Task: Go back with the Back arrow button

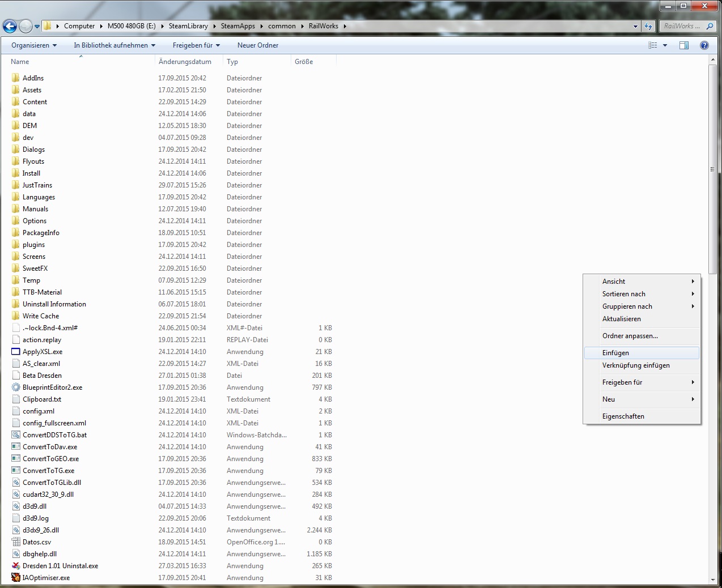Action: point(10,26)
